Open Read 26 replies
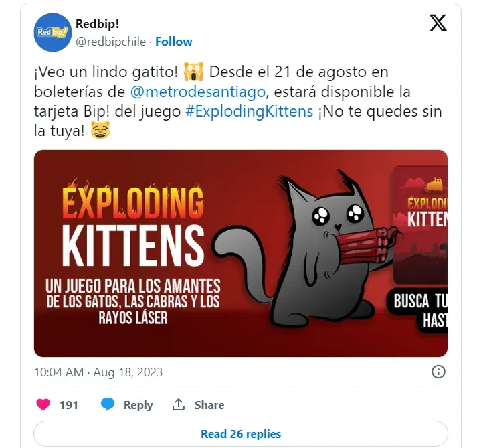Image resolution: width=477 pixels, height=448 pixels. [241, 434]
